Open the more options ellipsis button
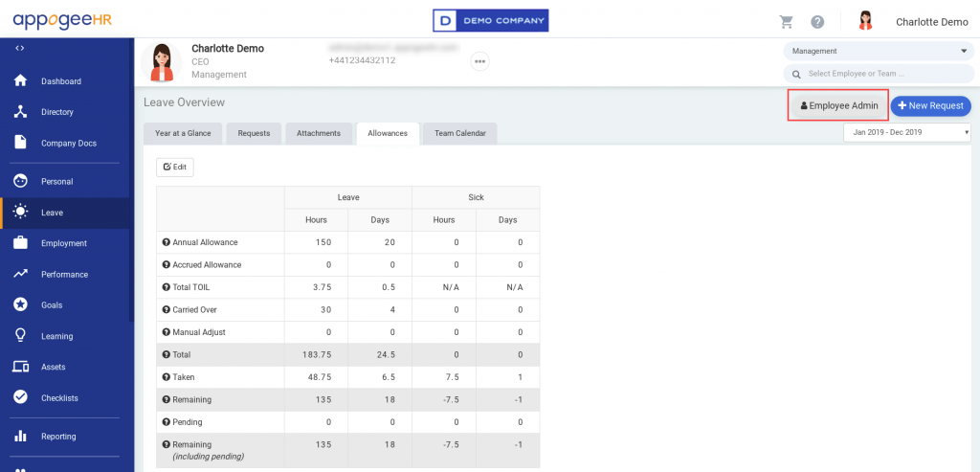The width and height of the screenshot is (980, 472). tap(480, 61)
